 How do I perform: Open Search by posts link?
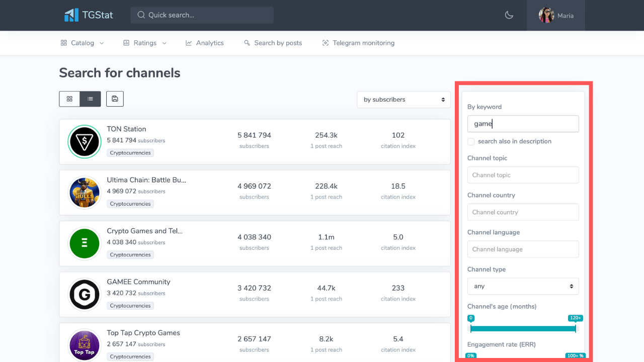[273, 43]
